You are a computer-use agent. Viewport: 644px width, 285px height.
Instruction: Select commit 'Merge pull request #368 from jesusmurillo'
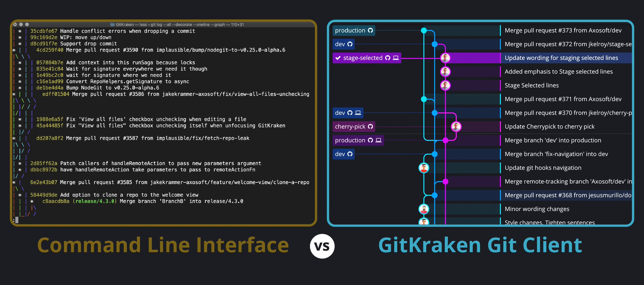click(x=568, y=195)
